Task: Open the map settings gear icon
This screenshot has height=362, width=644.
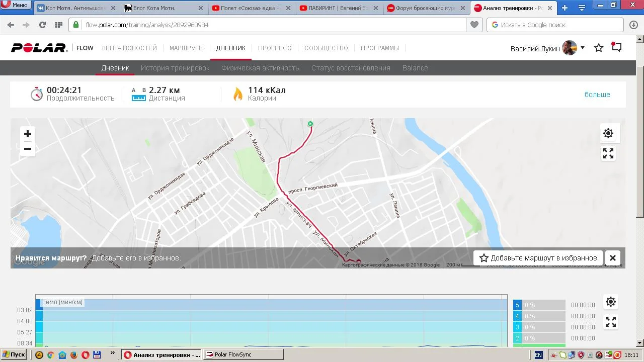Action: (x=608, y=133)
